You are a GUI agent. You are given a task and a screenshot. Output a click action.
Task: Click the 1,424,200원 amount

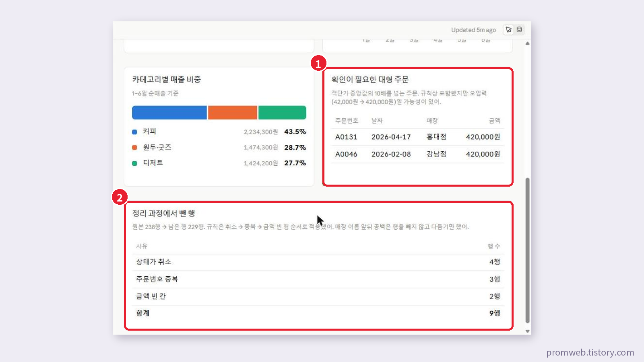click(261, 163)
